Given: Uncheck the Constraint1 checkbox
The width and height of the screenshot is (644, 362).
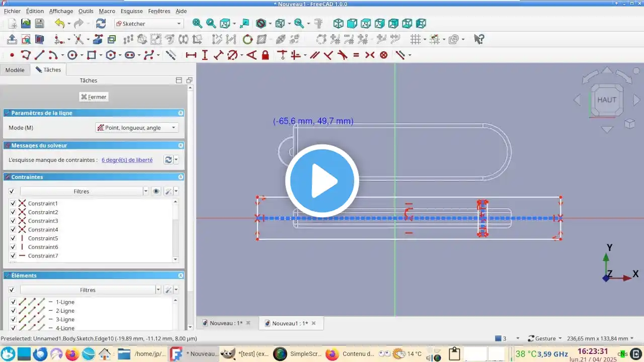Looking at the screenshot, I should tap(13, 204).
